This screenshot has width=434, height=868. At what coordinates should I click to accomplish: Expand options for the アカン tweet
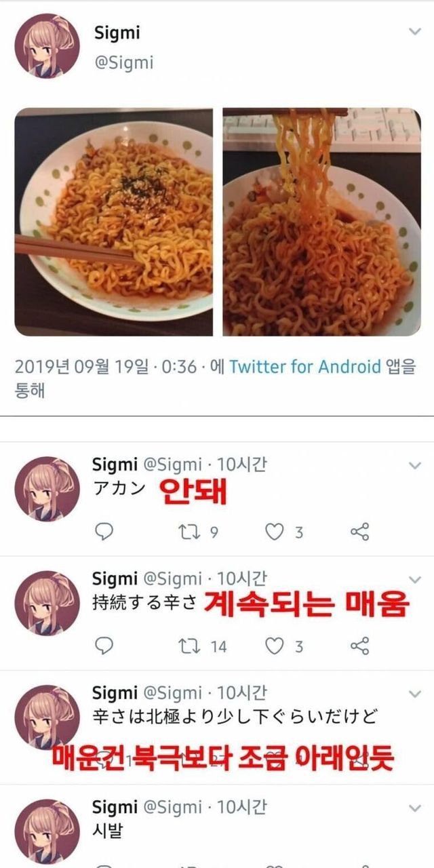pyautogui.click(x=414, y=465)
